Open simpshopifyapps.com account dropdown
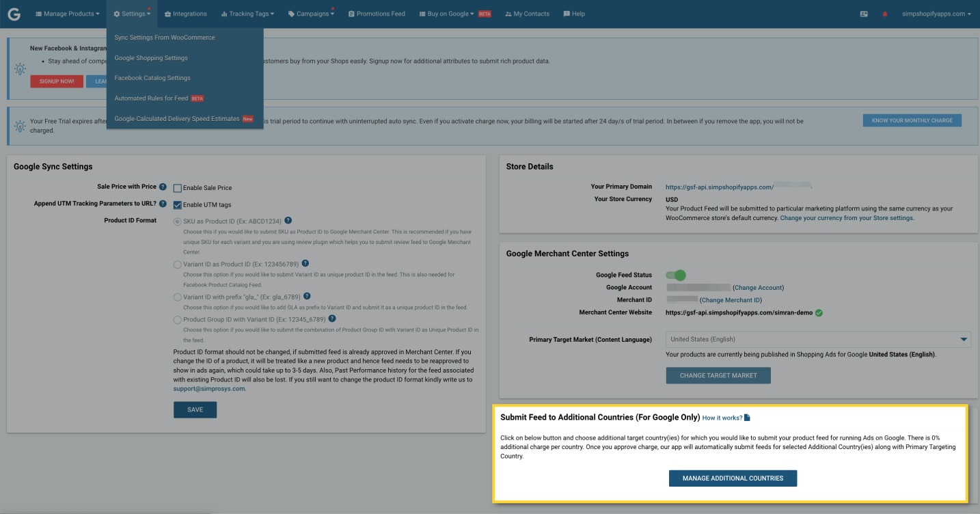This screenshot has height=514, width=980. pyautogui.click(x=936, y=14)
